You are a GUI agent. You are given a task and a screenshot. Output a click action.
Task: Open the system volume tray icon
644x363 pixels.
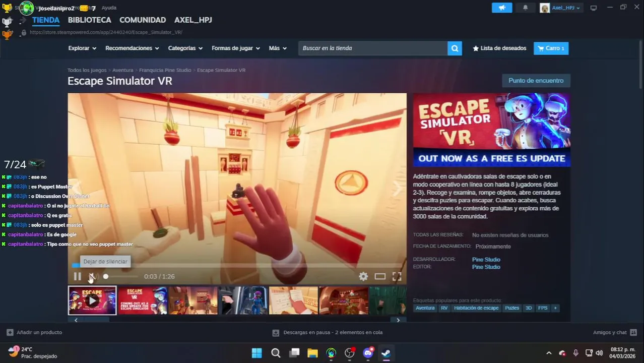599,353
